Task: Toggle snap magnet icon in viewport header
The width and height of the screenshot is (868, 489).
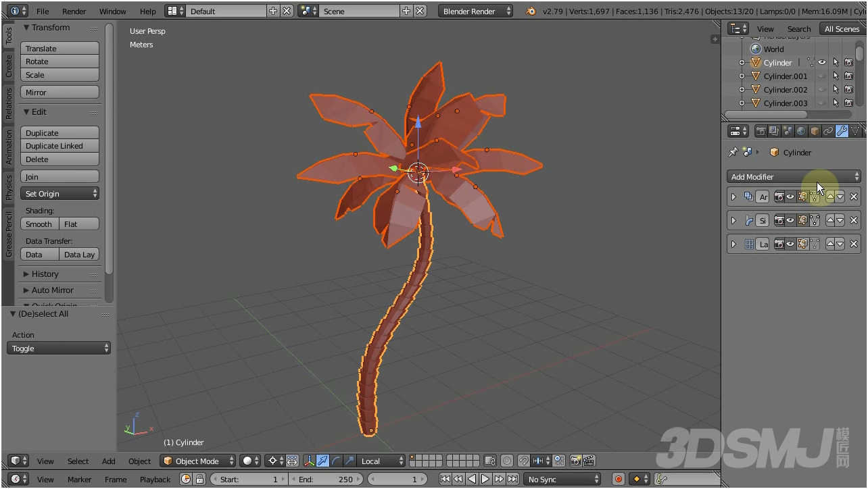Action: pos(524,461)
